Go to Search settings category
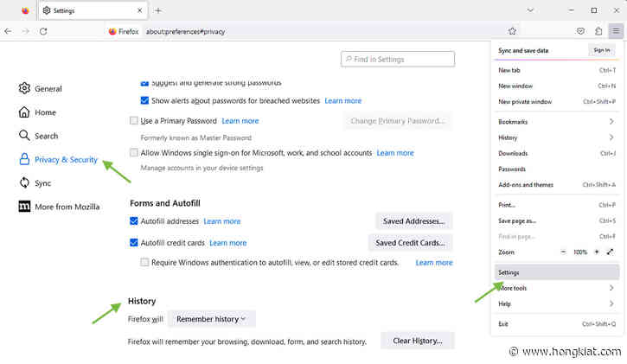Screen dimensions: 627x364 point(38,136)
